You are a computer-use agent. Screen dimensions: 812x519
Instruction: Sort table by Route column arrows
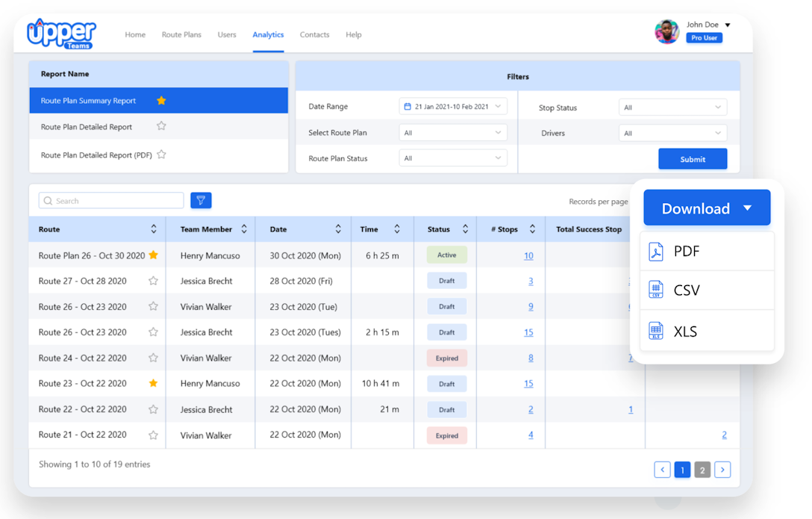[x=154, y=229]
